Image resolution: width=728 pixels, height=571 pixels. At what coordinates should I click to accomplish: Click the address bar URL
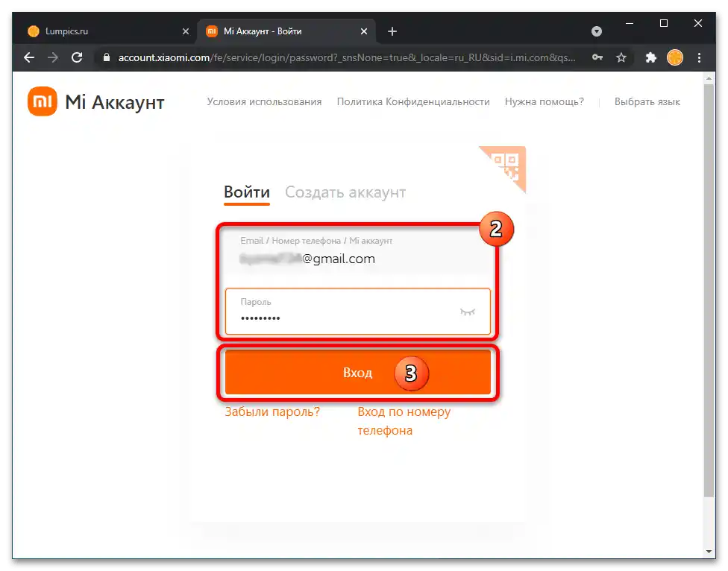(346, 57)
